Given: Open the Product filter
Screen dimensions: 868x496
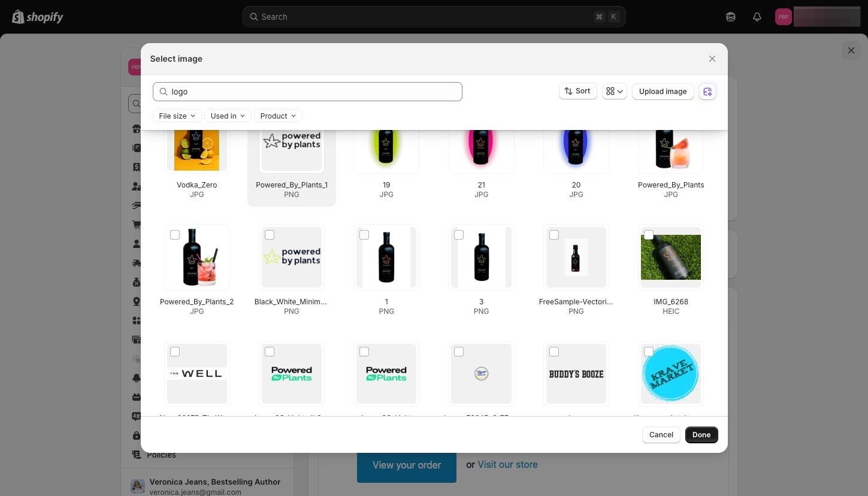Looking at the screenshot, I should 278,116.
